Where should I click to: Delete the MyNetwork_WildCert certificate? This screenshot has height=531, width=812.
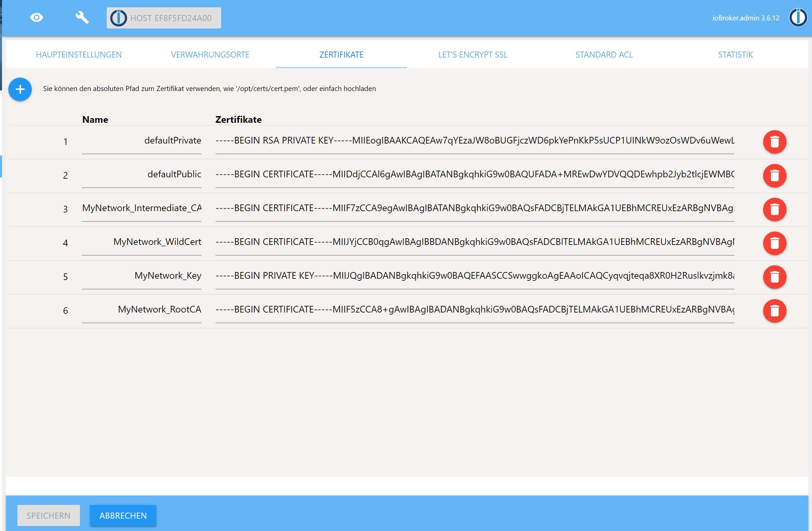pyautogui.click(x=775, y=243)
